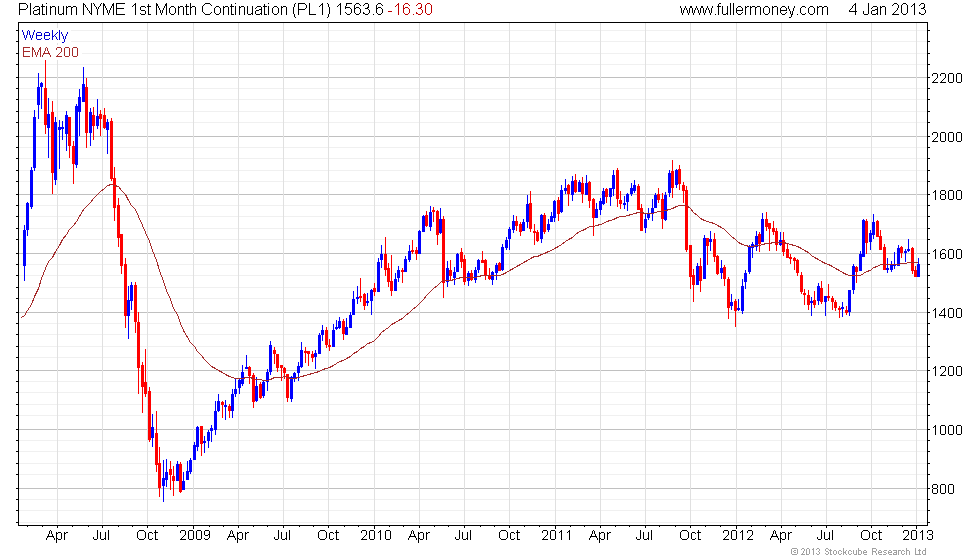
Task: Click the "2011" year label on the time axis
Action: (556, 536)
